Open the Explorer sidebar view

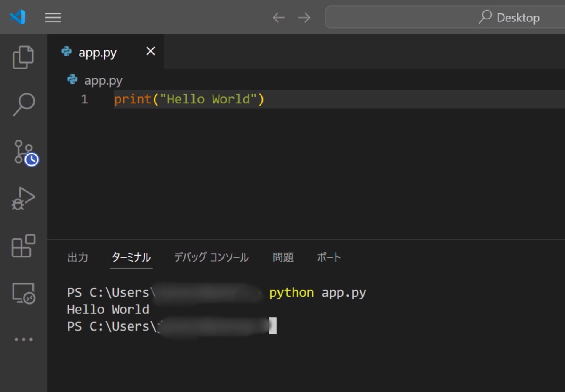23,57
